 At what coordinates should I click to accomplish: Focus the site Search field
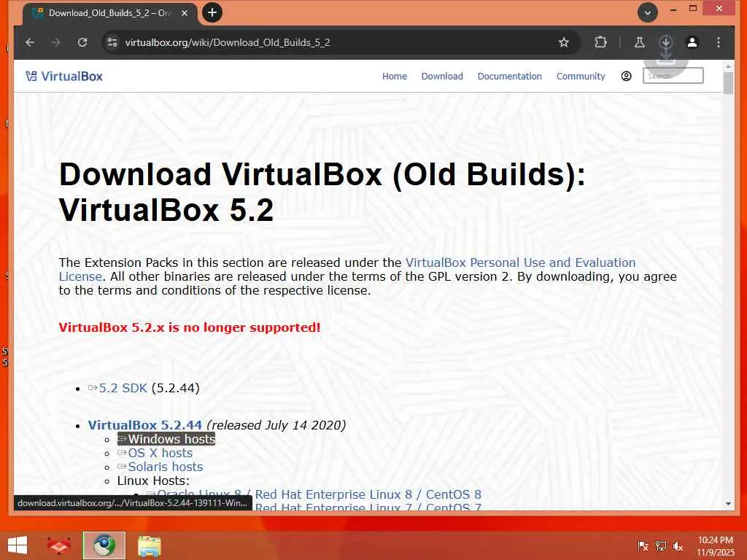673,76
